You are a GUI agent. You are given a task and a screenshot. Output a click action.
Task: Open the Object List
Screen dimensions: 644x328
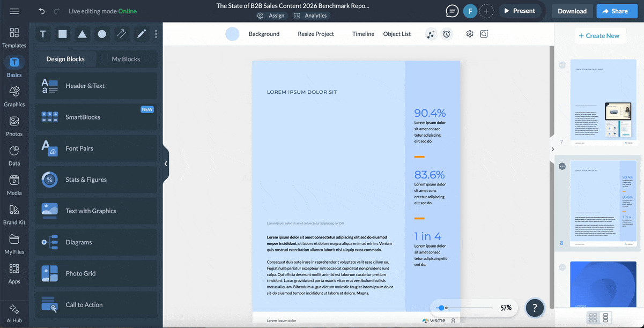(x=397, y=34)
